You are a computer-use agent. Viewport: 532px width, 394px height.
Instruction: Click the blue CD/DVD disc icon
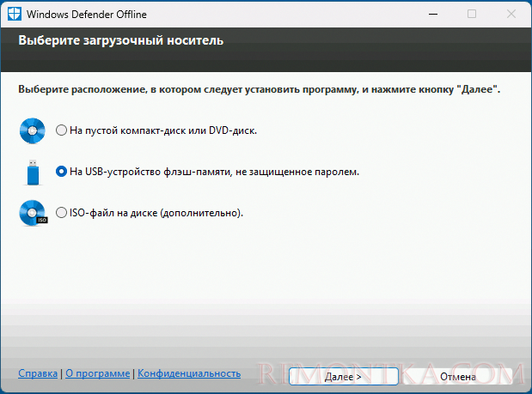click(x=33, y=130)
